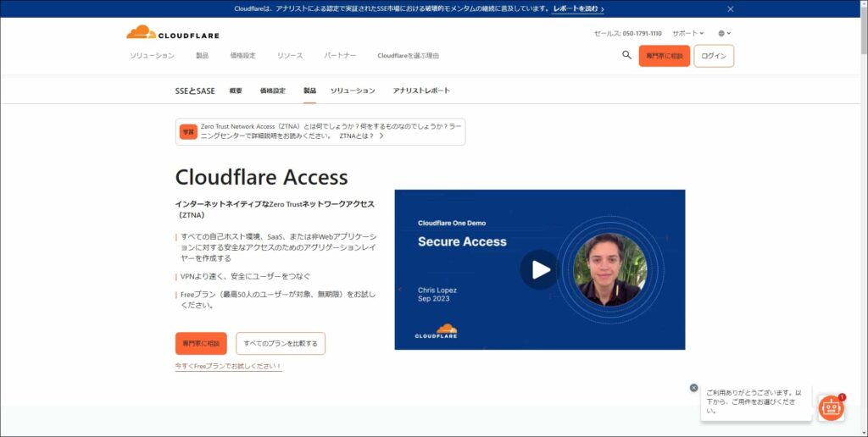Click すべてのプランを比較する button
868x437 pixels.
281,344
